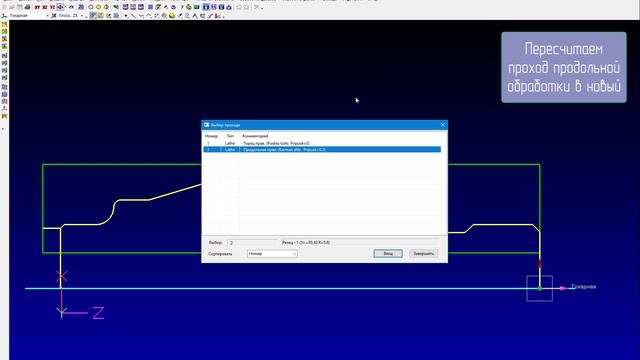Toggle the highlighted snap icon in second toolbar

(93, 16)
